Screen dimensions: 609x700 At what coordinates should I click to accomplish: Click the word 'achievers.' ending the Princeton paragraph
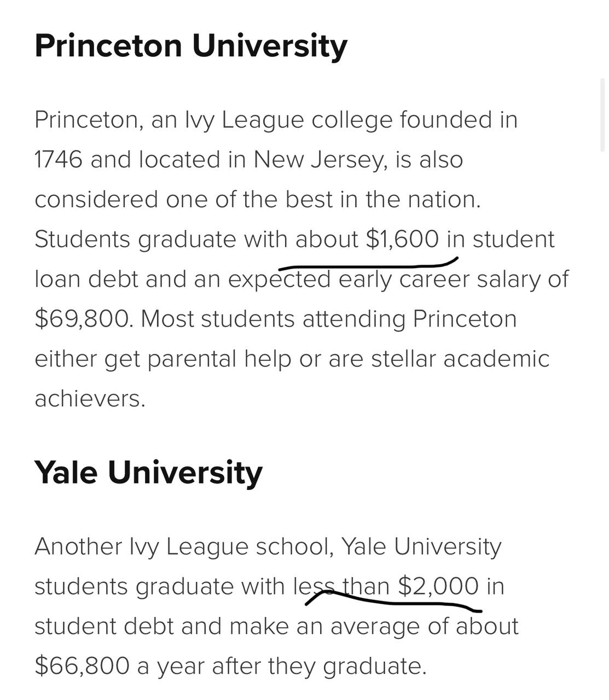tap(90, 399)
